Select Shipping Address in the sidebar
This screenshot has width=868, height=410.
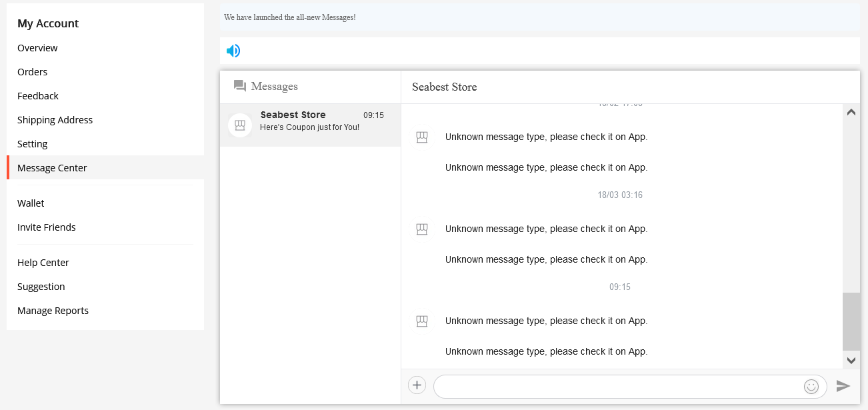tap(55, 120)
